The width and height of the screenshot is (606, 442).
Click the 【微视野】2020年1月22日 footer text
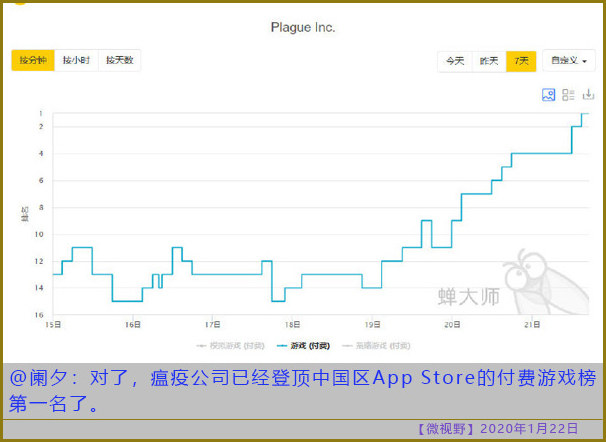[x=496, y=429]
